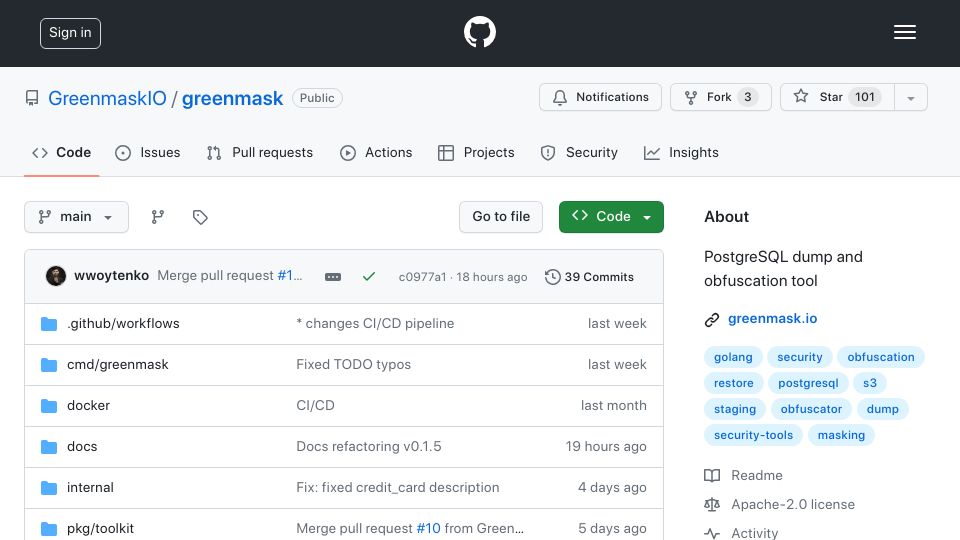Screen dimensions: 960x540
Task: Select the obfuscator topic tag
Action: [x=811, y=409]
